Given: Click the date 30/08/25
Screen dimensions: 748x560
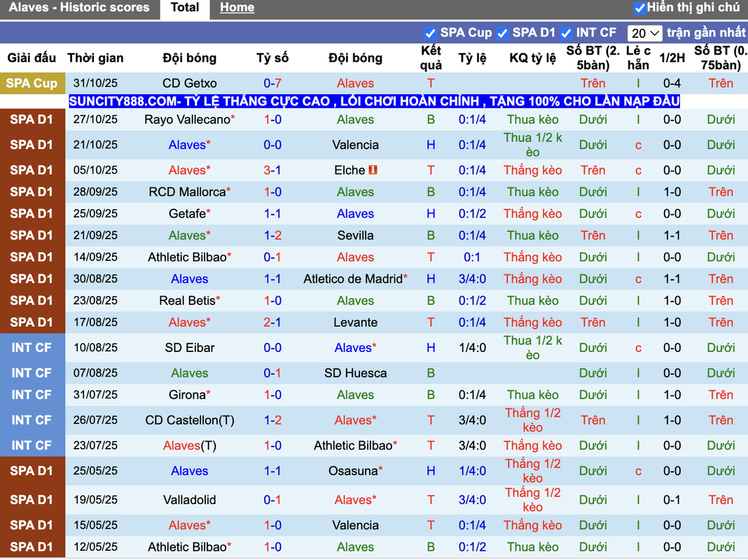Looking at the screenshot, I should click(95, 279).
